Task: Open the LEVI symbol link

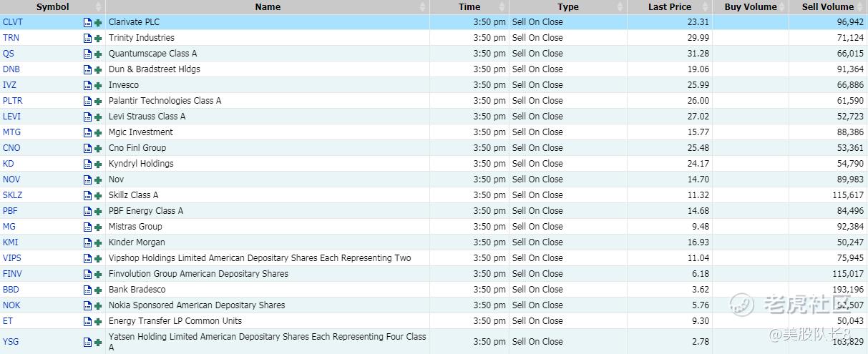Action: click(12, 117)
